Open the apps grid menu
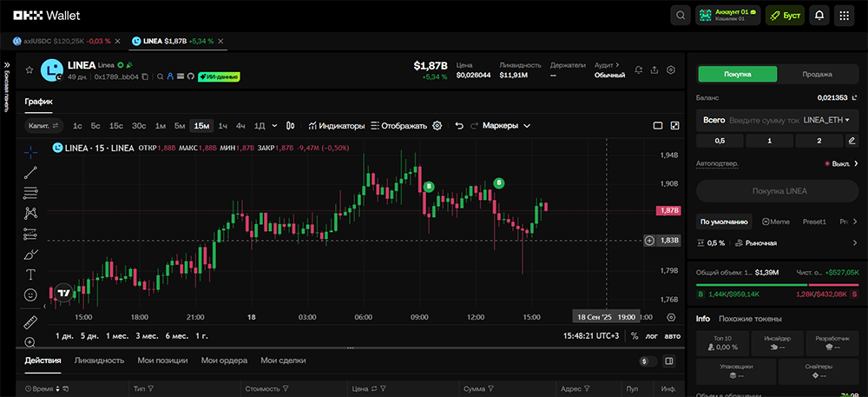The image size is (868, 397). (x=844, y=16)
